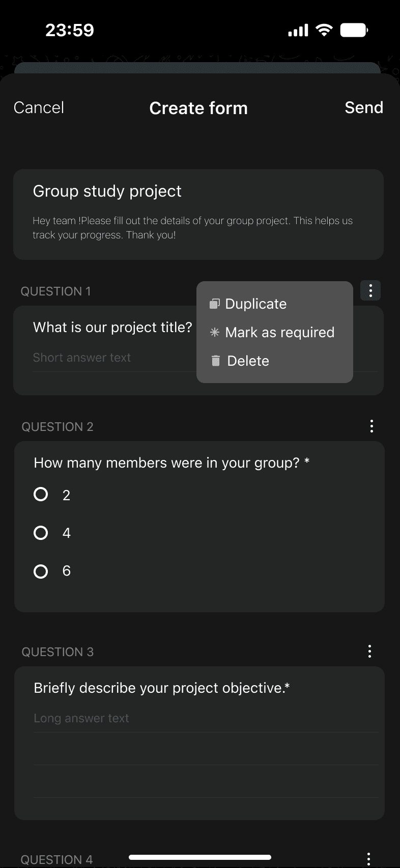Edit the Group study project title
400x868 pixels.
107,191
